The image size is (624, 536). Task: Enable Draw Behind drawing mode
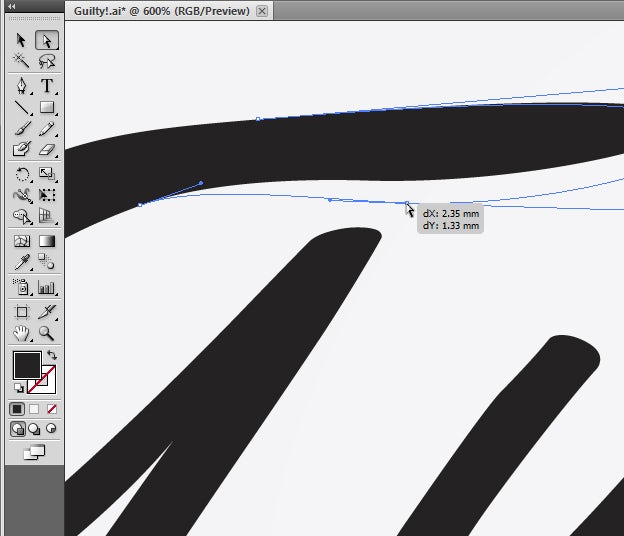point(34,429)
